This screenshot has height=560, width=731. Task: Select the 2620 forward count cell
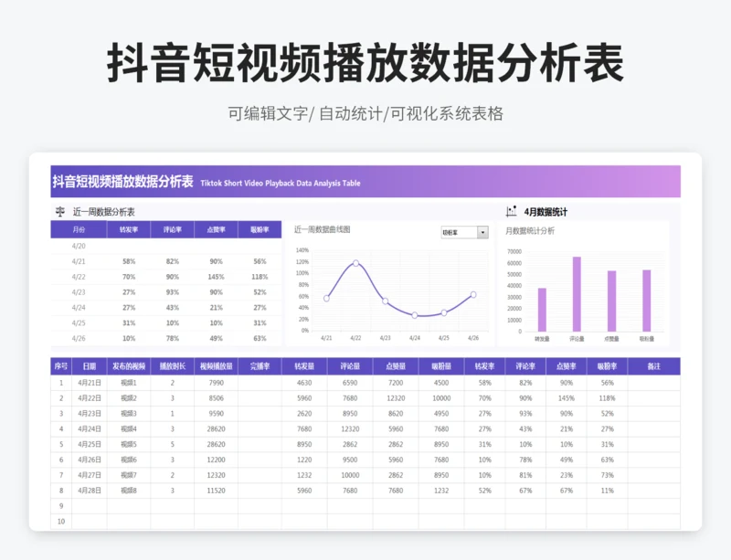pos(304,414)
